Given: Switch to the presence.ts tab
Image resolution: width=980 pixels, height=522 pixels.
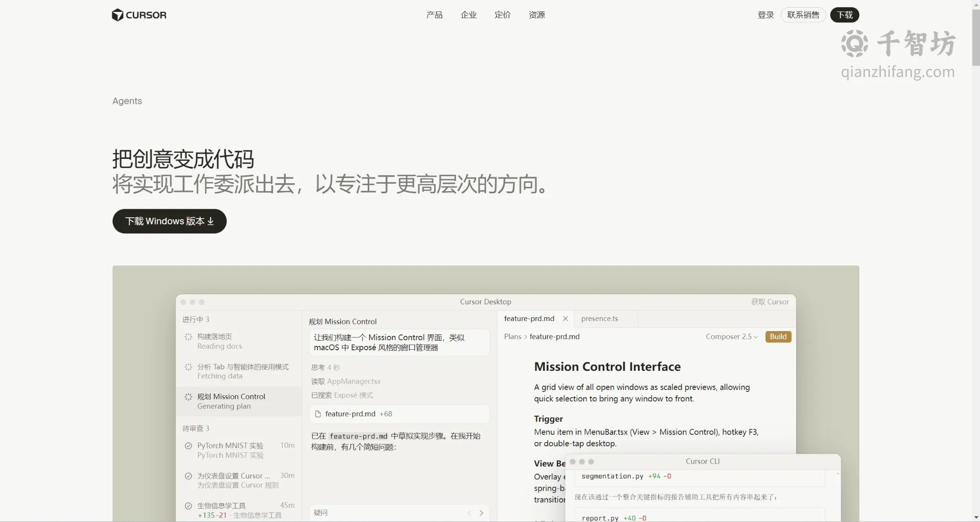Looking at the screenshot, I should [x=599, y=319].
